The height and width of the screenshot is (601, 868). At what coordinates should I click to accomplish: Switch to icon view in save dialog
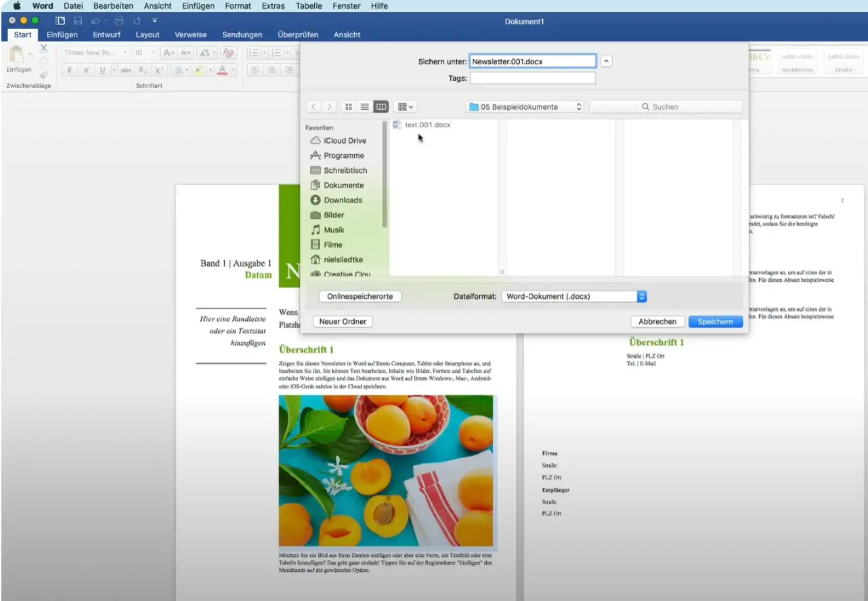pos(349,107)
